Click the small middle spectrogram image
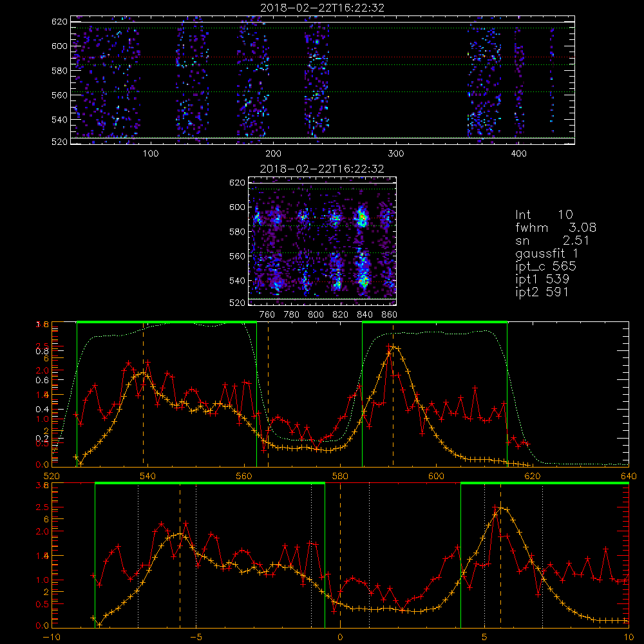This screenshot has width=644, height=644. [322, 241]
